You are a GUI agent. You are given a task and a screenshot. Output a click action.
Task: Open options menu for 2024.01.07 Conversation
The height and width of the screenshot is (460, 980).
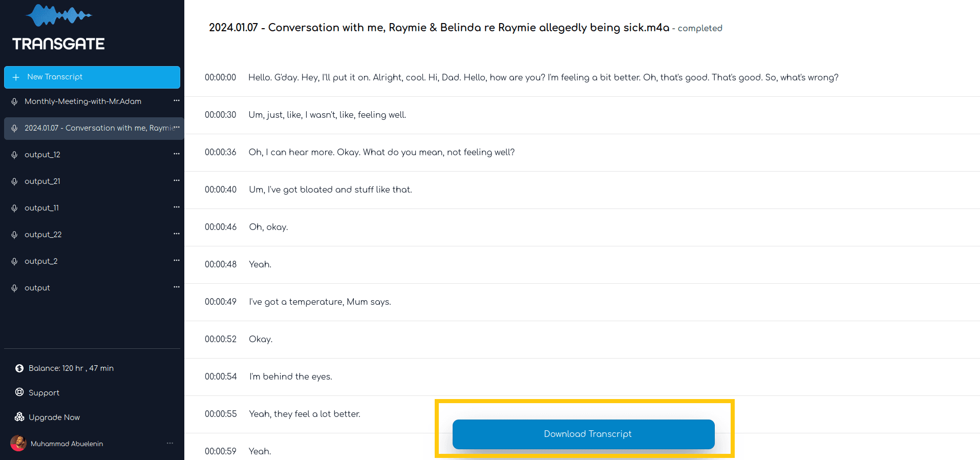click(177, 127)
